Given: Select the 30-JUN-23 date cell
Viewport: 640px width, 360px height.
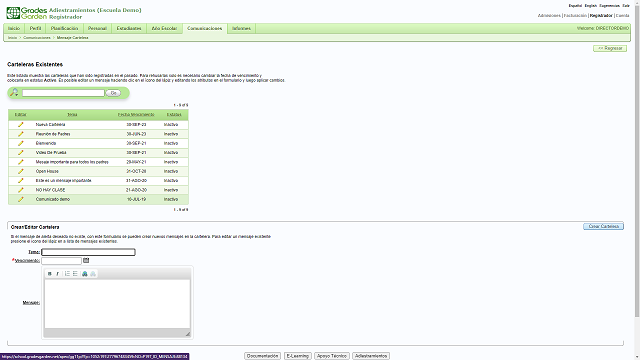Looking at the screenshot, I should tap(136, 134).
